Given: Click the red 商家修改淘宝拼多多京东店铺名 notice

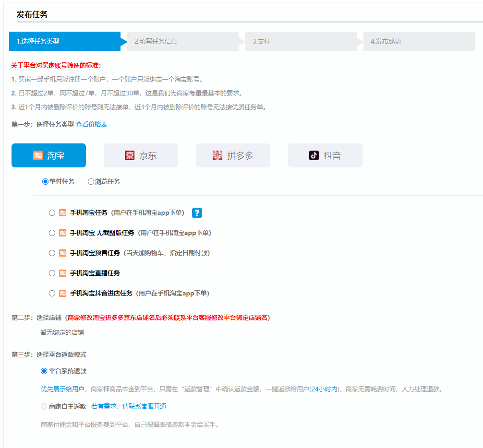Looking at the screenshot, I should [x=168, y=318].
